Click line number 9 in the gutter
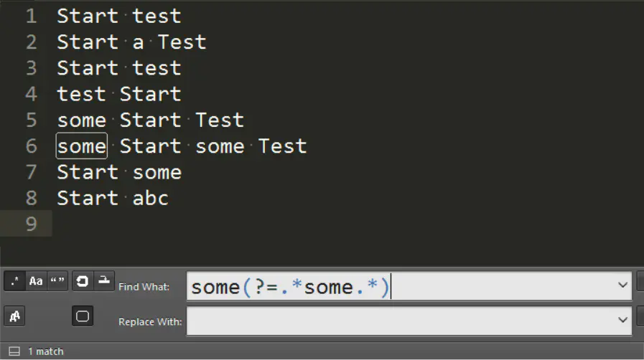644x360 pixels. tap(31, 224)
